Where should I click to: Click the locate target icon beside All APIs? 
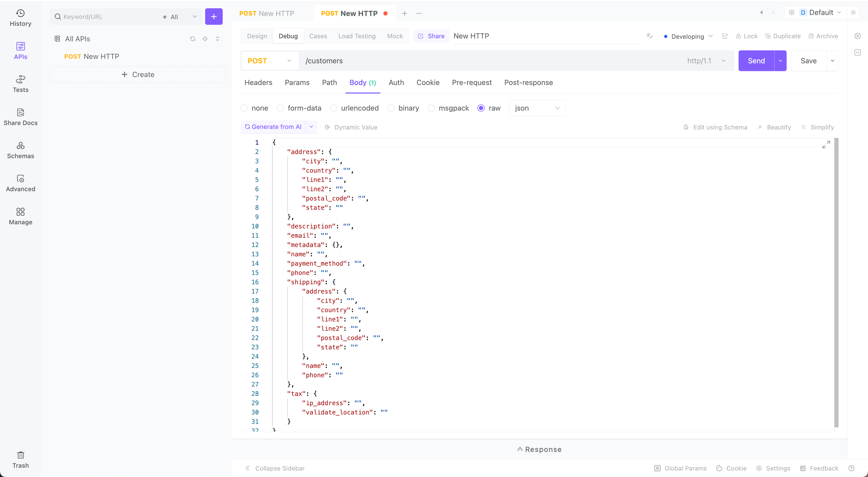[205, 39]
